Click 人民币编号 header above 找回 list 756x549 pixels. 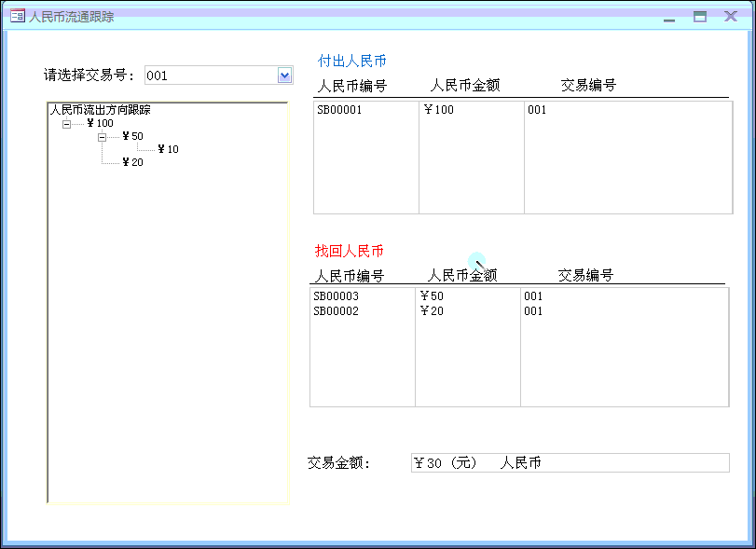coord(349,276)
